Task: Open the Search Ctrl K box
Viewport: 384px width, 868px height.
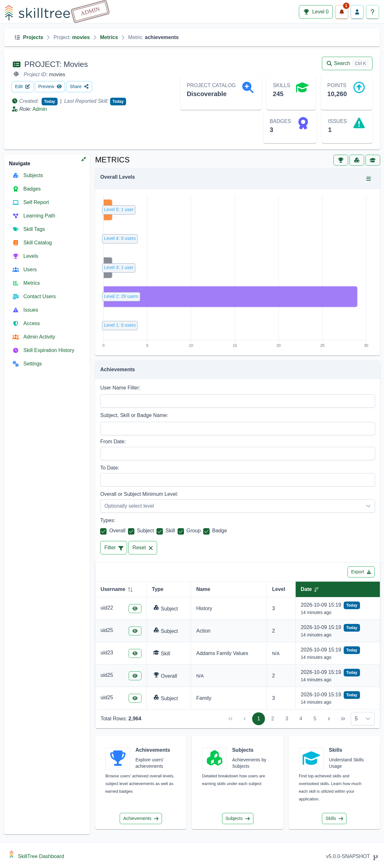Action: (347, 63)
